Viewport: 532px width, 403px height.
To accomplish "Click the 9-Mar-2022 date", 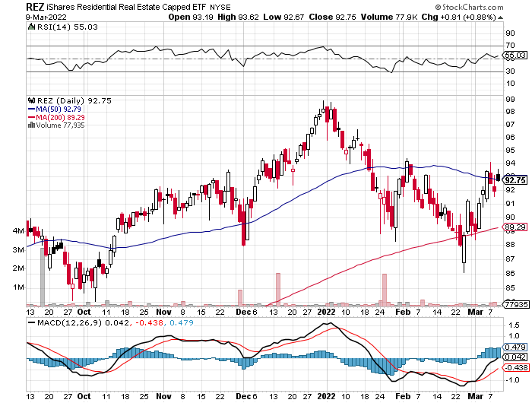I will (x=46, y=17).
